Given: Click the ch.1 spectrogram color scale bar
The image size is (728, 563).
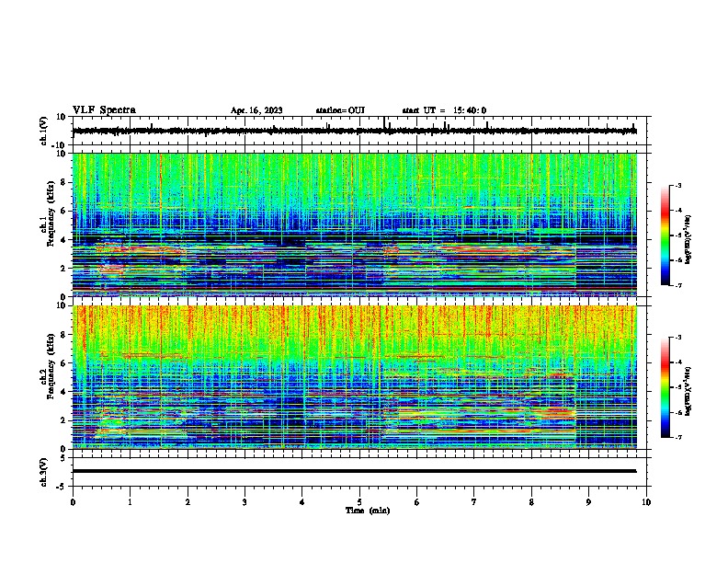Looking at the screenshot, I should coord(665,236).
